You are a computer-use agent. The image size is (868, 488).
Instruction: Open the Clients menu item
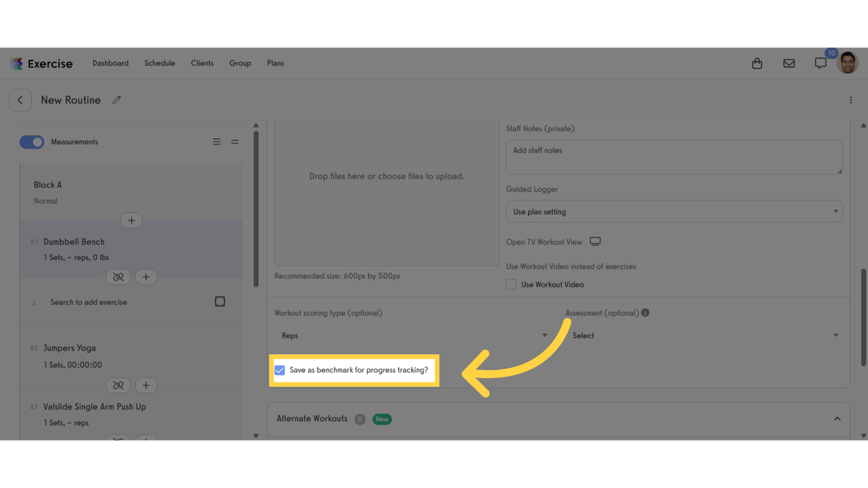(x=202, y=63)
